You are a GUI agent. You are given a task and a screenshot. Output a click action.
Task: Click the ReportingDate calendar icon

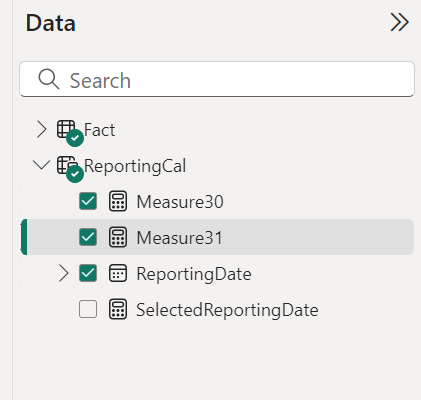[118, 273]
